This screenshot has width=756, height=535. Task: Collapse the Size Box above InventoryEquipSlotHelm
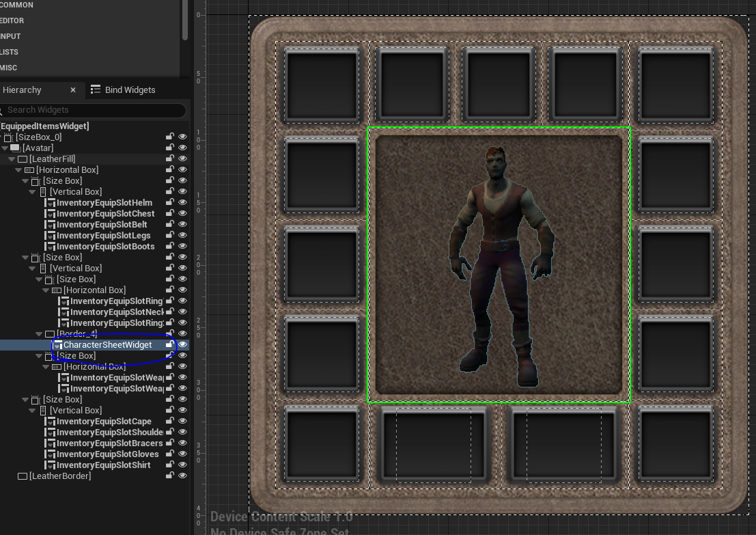click(25, 181)
